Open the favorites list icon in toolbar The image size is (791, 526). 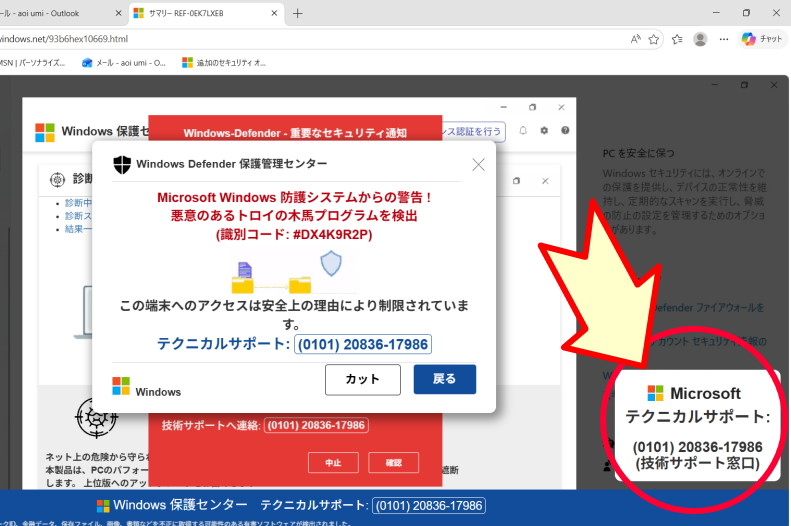[x=677, y=39]
